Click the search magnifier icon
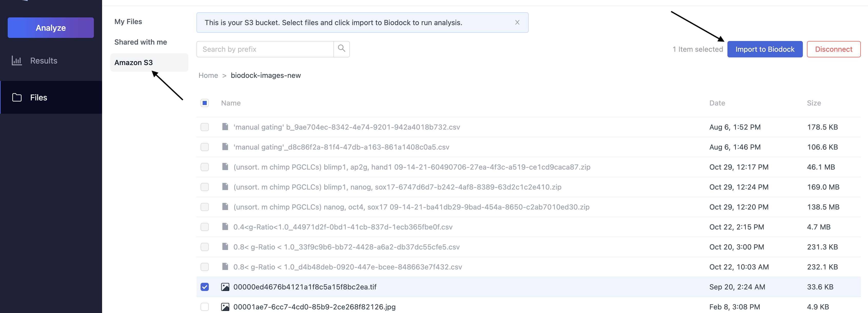This screenshot has height=313, width=868. (x=341, y=49)
